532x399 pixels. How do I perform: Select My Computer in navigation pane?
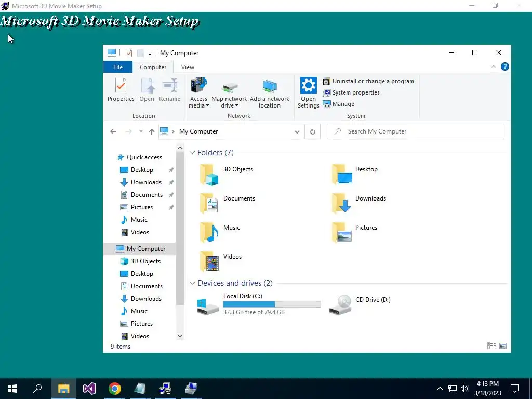pyautogui.click(x=139, y=249)
